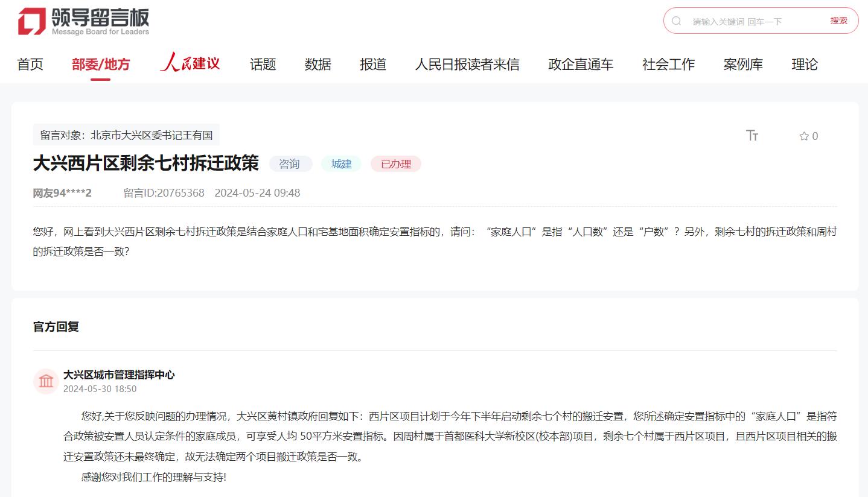Click the font size Tт icon

click(x=752, y=136)
